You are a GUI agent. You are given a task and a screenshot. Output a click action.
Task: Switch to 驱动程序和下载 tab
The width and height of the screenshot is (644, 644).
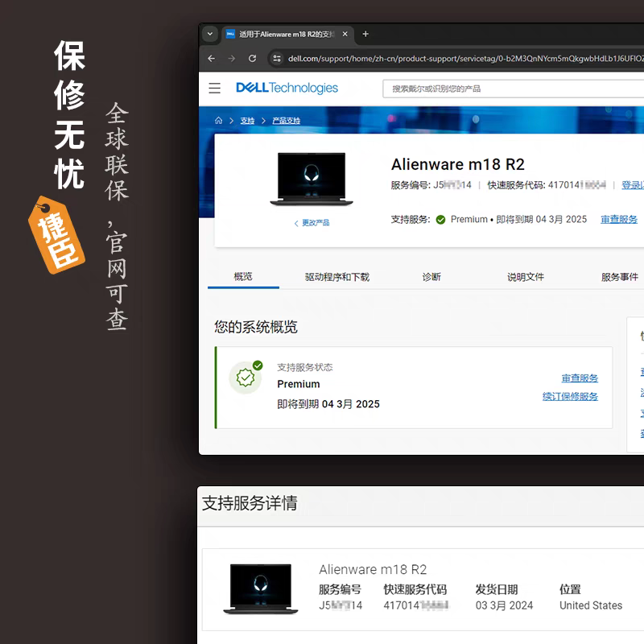pyautogui.click(x=337, y=277)
